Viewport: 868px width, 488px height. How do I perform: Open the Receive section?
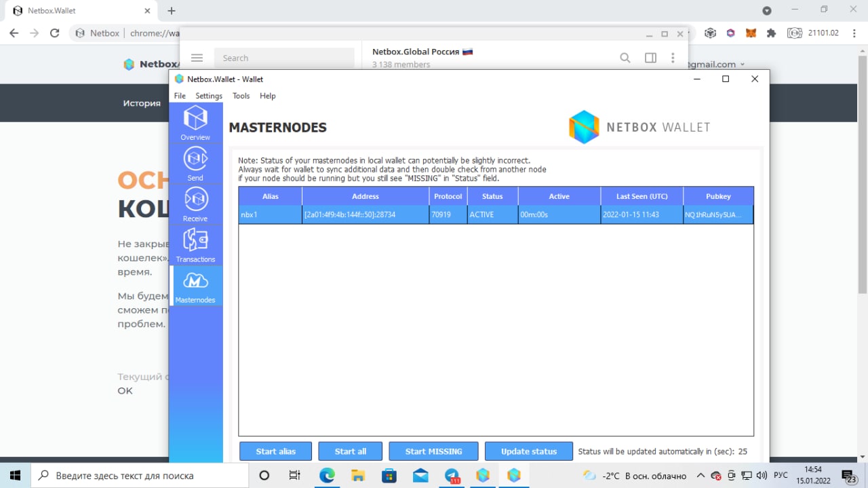point(195,204)
